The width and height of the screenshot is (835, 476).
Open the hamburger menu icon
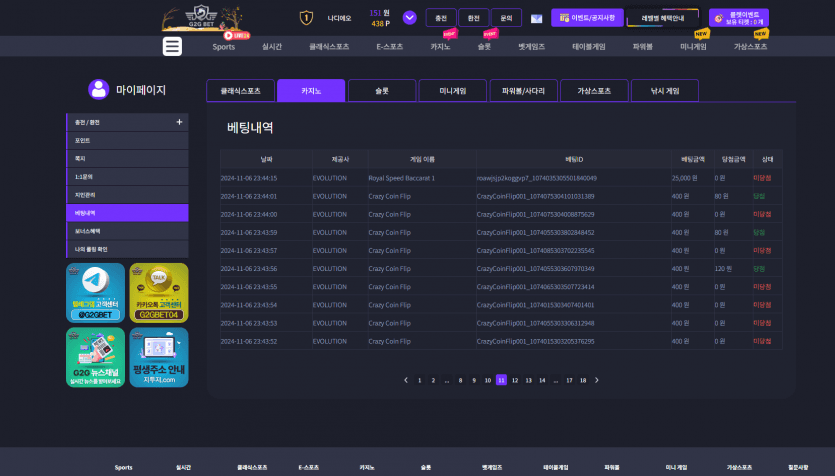(173, 46)
